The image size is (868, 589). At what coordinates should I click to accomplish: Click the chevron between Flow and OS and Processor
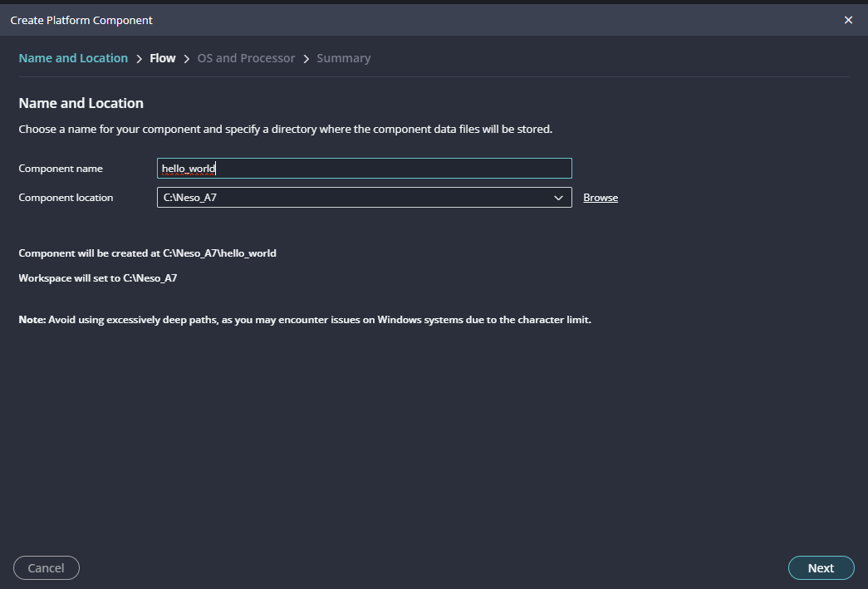tap(187, 59)
